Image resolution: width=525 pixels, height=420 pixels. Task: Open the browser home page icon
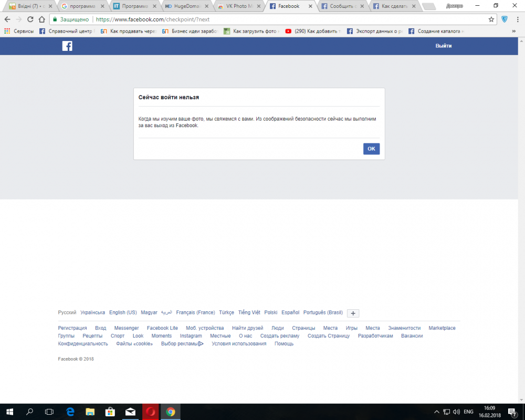(x=41, y=19)
